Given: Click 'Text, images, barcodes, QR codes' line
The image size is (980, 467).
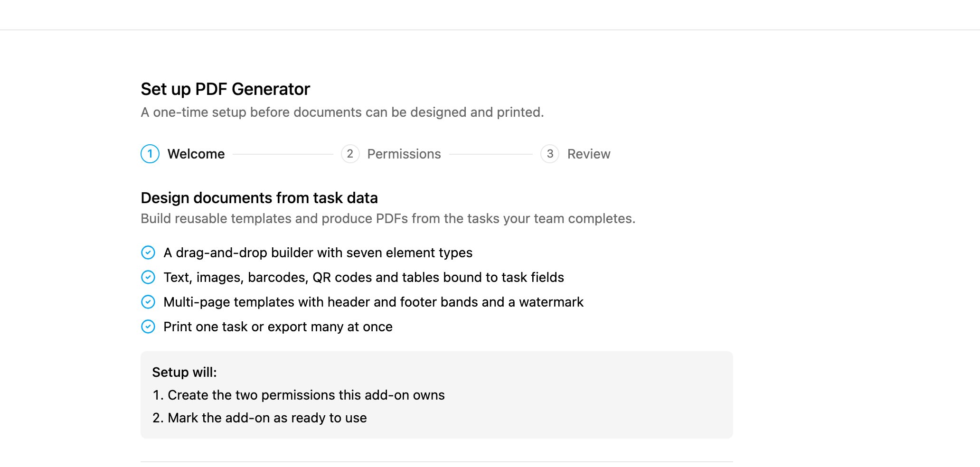Looking at the screenshot, I should pos(364,277).
